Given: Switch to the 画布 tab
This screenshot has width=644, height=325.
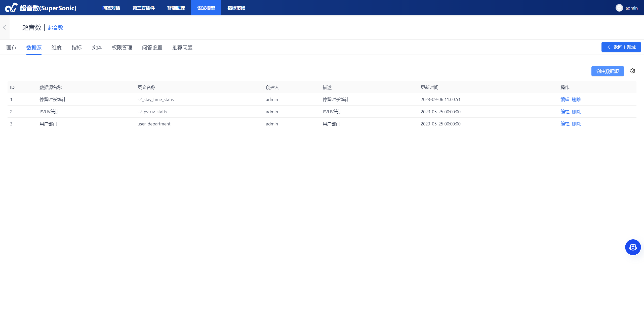Looking at the screenshot, I should [x=11, y=48].
